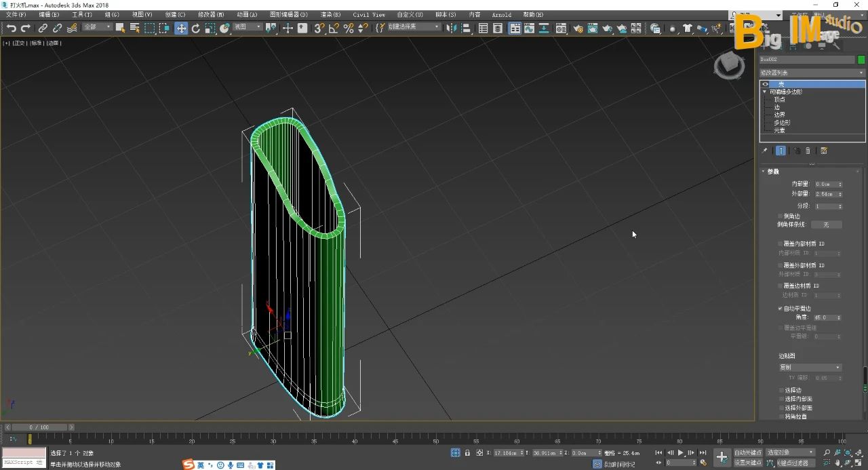
Task: Toggle the 3D Snaps icon
Action: (319, 28)
